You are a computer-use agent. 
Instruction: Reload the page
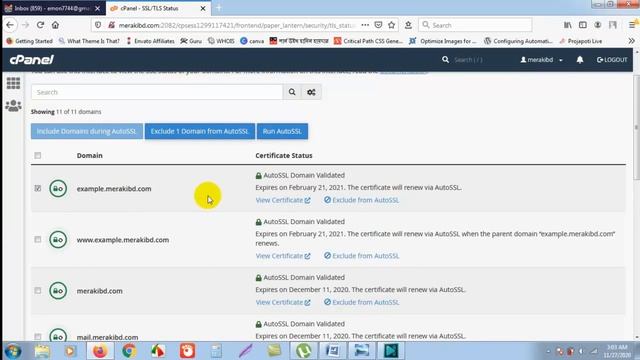point(40,25)
